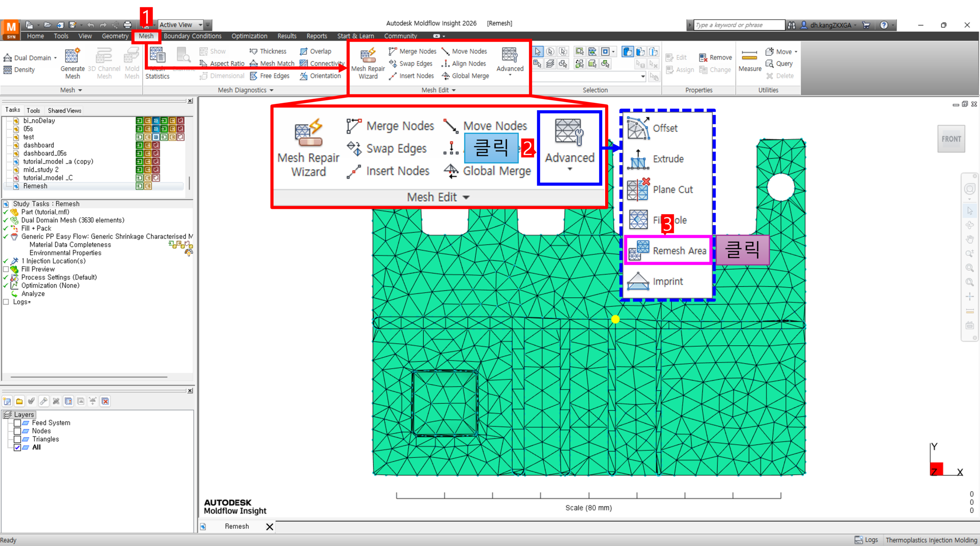Expand the Mesh Diagnostics panel arrow
980x546 pixels.
[x=271, y=90]
